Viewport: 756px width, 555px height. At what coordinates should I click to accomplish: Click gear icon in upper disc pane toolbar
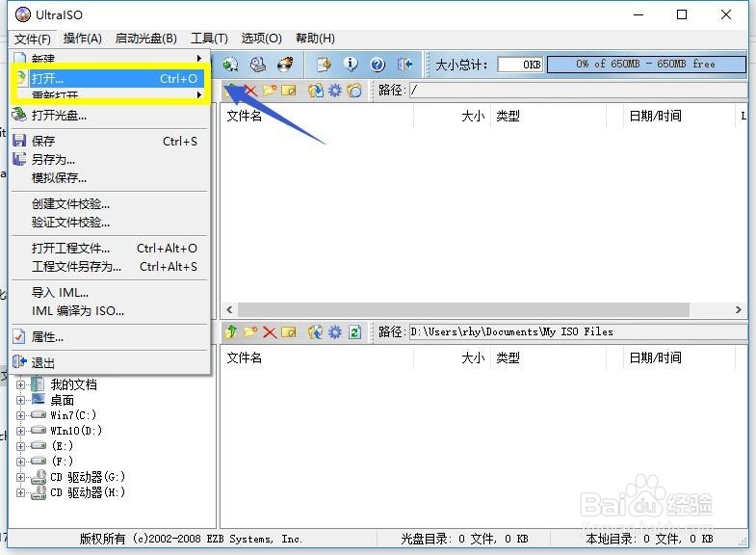pyautogui.click(x=334, y=91)
